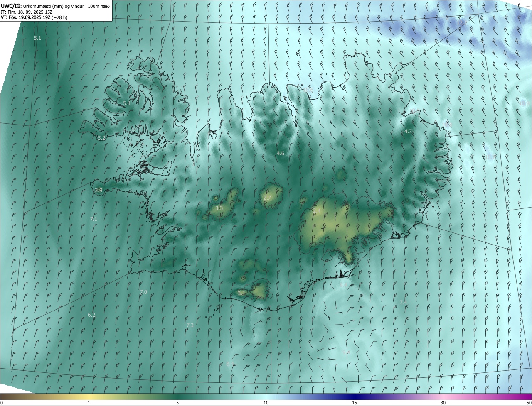The width and height of the screenshot is (532, 406).
Task: Click the 7.1 value label on the map
Action: [x=94, y=219]
